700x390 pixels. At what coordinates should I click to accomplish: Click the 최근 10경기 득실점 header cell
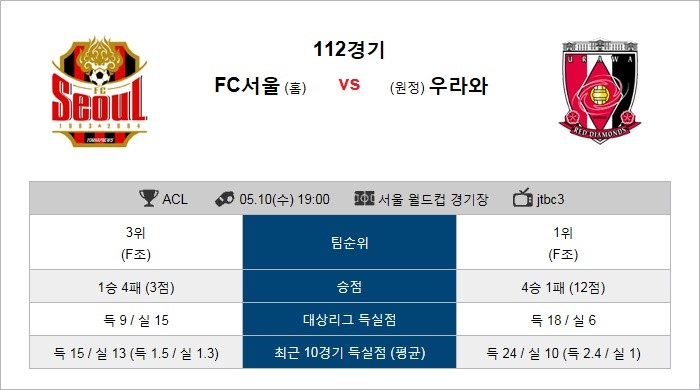350,353
